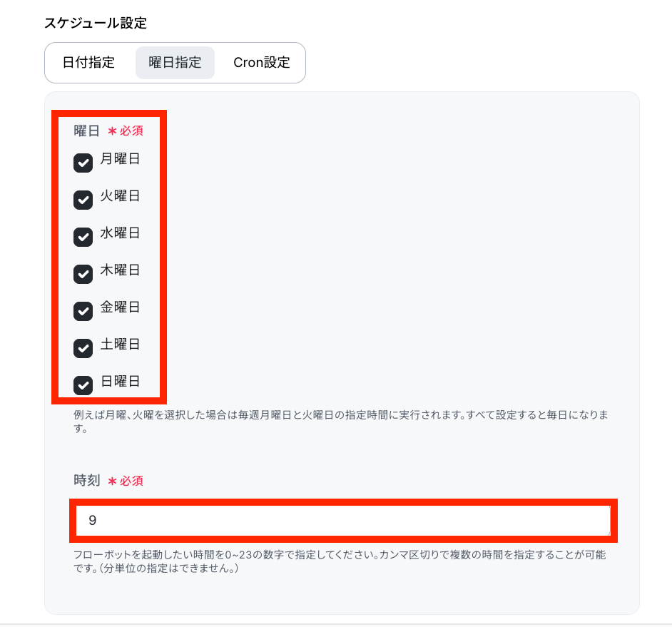This screenshot has width=672, height=627.
Task: Uncheck the 日曜日 checkbox
Action: pos(83,385)
